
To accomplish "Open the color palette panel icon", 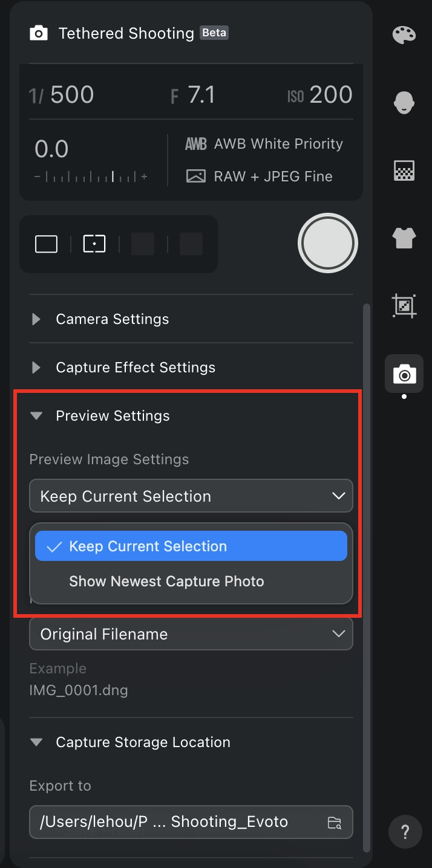I will (x=404, y=35).
